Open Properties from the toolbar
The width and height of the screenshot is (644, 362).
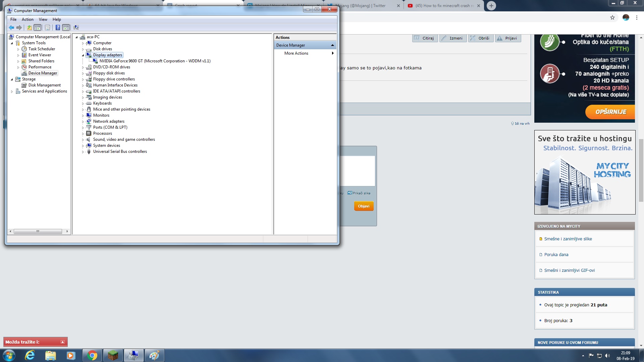(47, 27)
